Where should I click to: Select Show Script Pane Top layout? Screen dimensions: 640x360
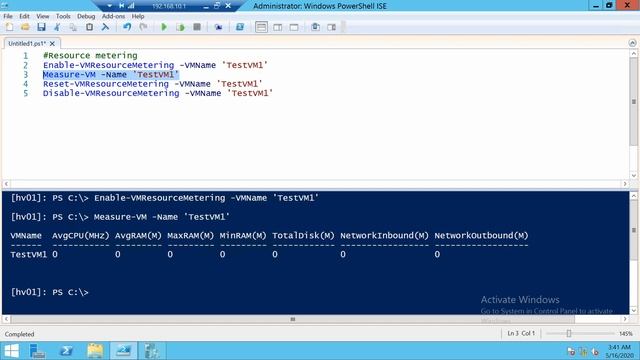pos(261,27)
